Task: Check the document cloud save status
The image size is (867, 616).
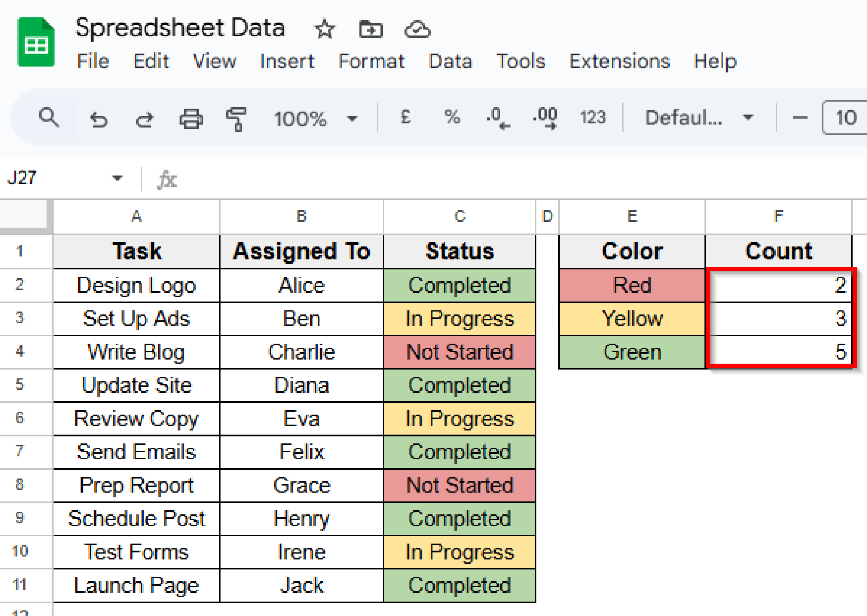Action: (x=417, y=29)
